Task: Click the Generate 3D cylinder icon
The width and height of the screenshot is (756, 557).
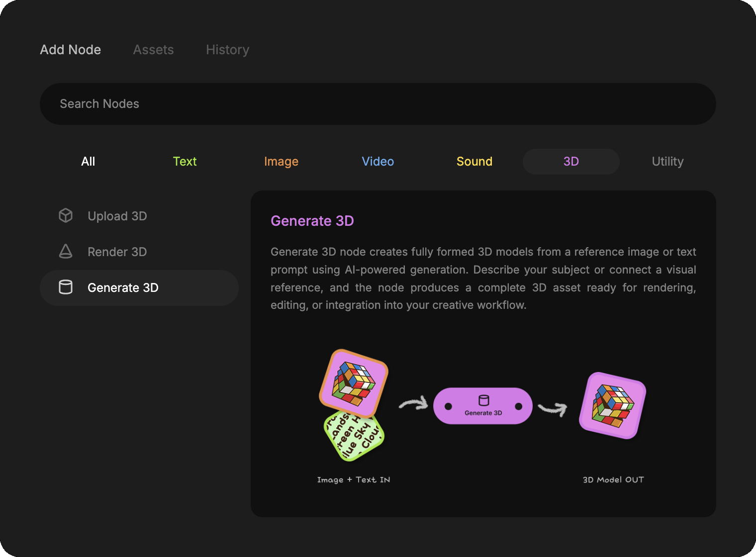Action: point(66,287)
